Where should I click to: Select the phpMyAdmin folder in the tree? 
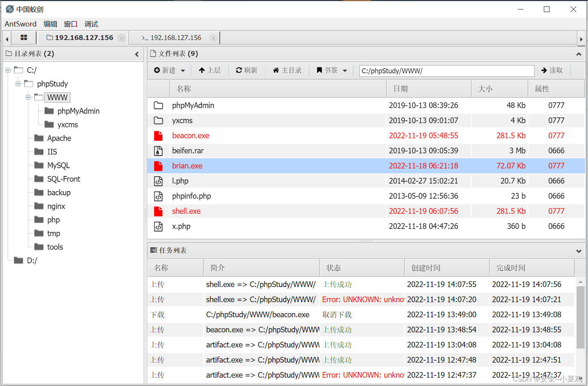coord(79,111)
